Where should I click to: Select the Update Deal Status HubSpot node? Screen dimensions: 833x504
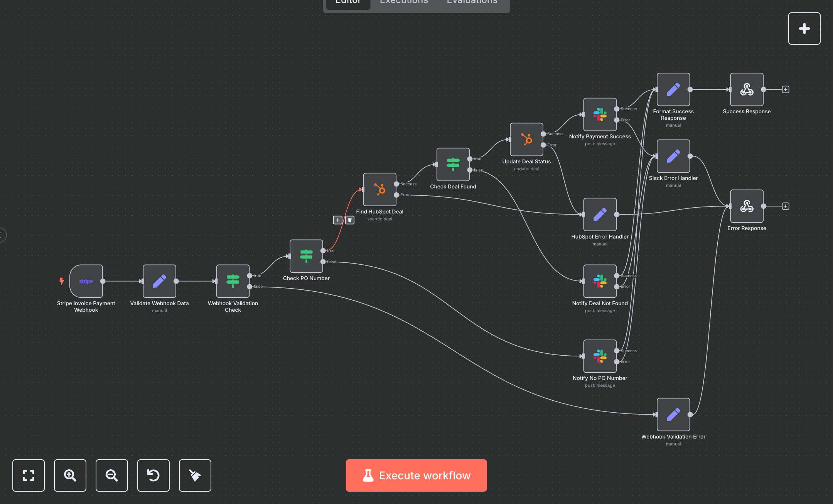click(x=526, y=139)
